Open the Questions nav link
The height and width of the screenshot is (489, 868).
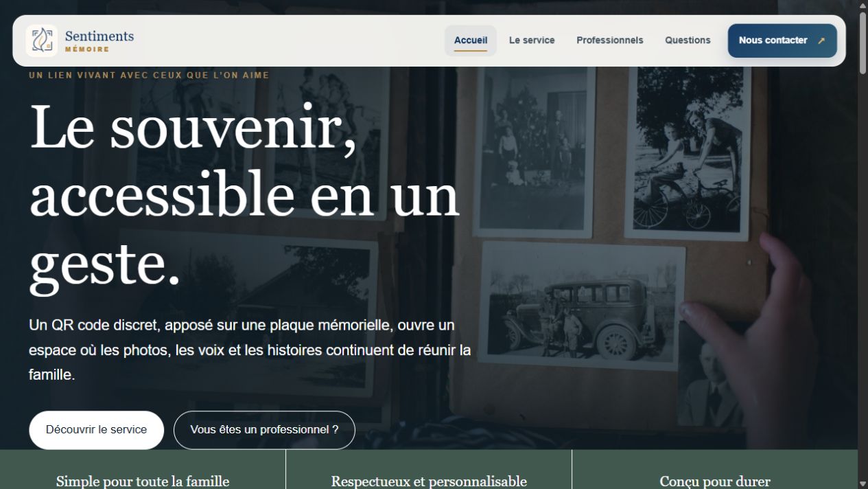coord(688,41)
